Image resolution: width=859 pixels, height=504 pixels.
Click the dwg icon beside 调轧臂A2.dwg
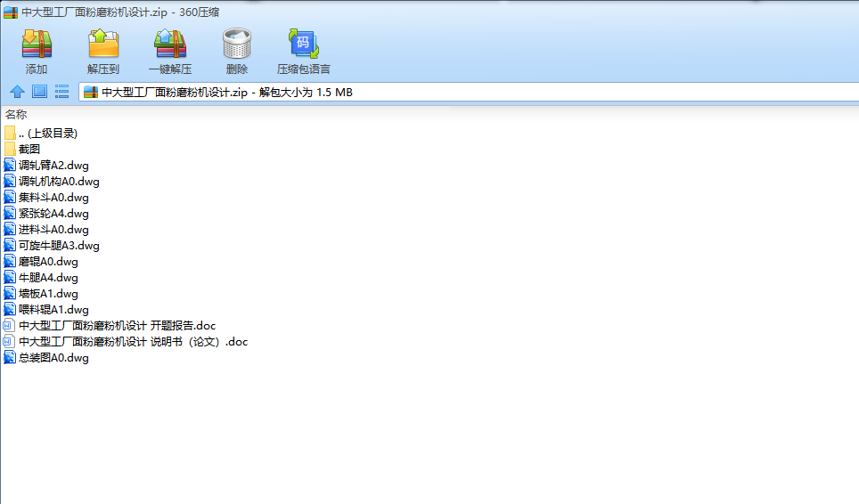10,165
